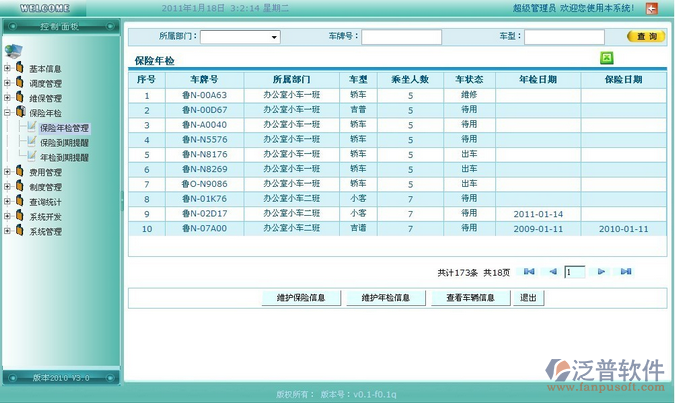Click the 费用管理 book icon
This screenshot has height=403, width=675.
tap(20, 172)
